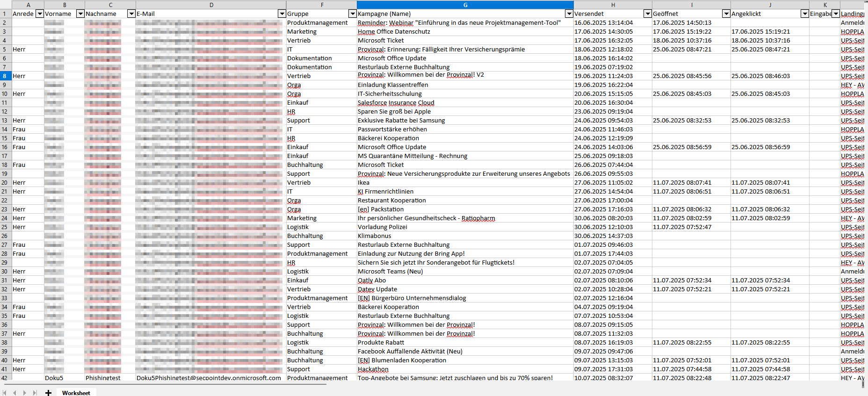The image size is (868, 396).
Task: Open the Angeklickt filter dropdown
Action: pos(805,14)
